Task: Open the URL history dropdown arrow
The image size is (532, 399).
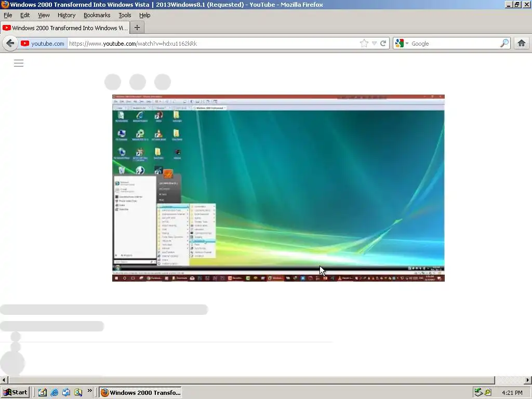Action: click(x=374, y=44)
